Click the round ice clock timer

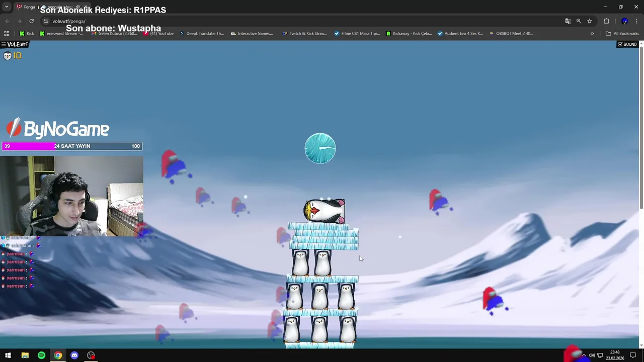[320, 148]
